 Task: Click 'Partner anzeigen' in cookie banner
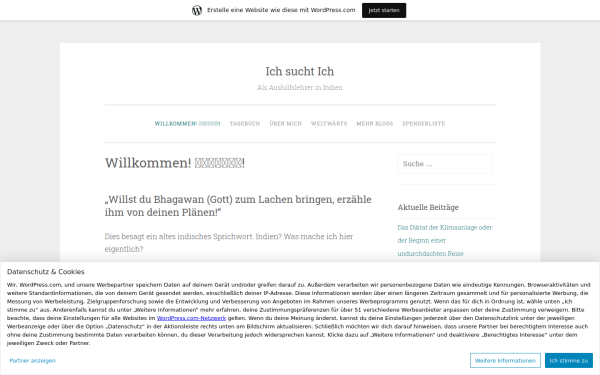[33, 360]
